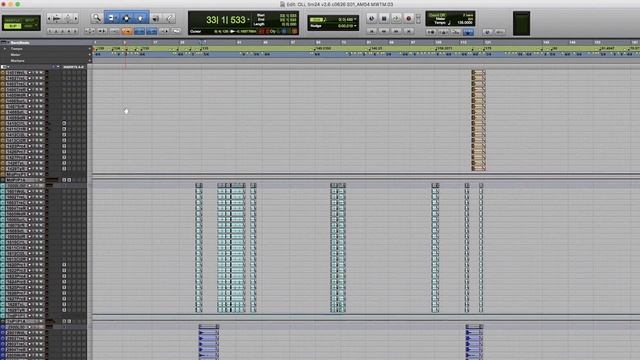Click the green output level meter
The width and height of the screenshot is (640, 360).
tap(521, 23)
